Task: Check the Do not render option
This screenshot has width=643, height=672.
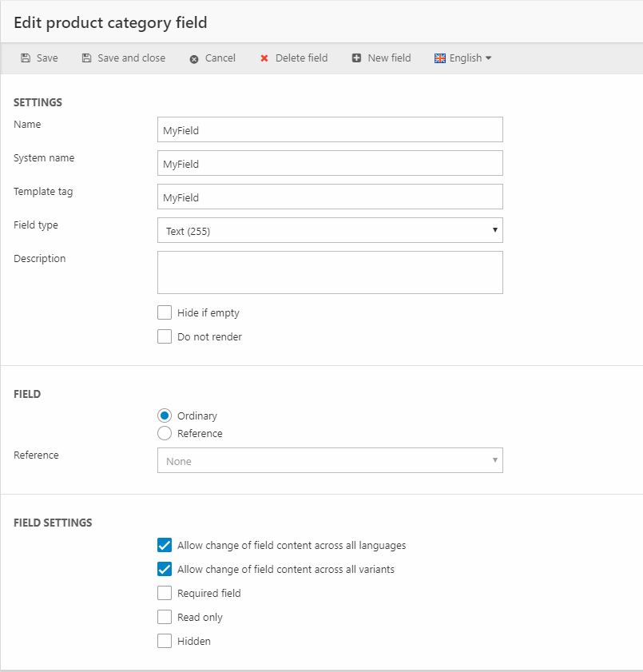Action: click(x=165, y=336)
